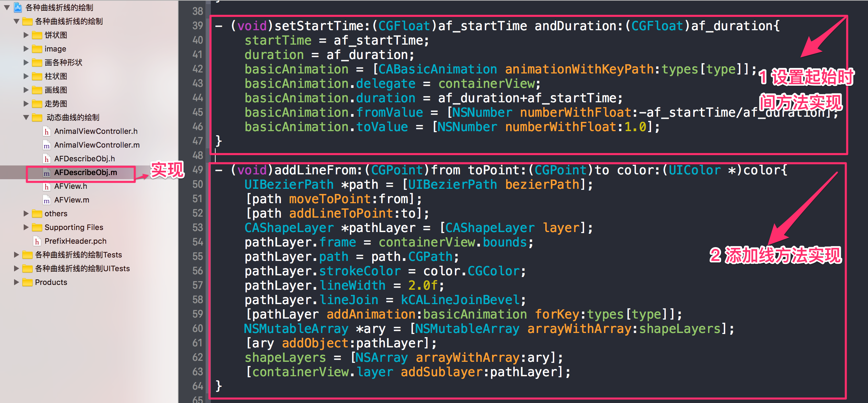Click line number 49 in the gutter

tap(198, 170)
